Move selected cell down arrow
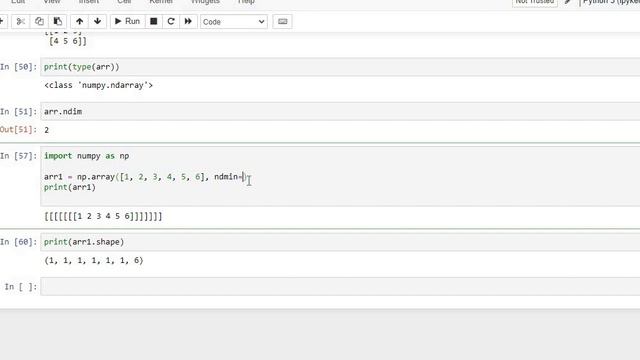This screenshot has width=640, height=360. (98, 21)
